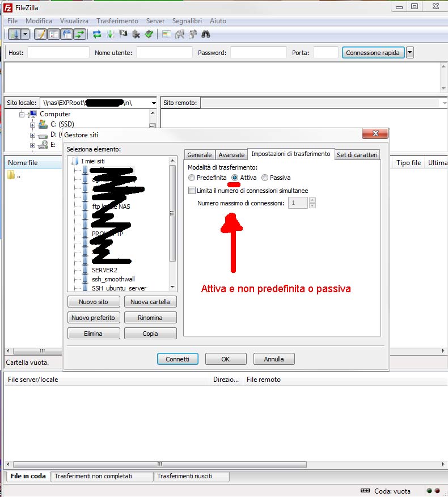
Task: Refresh file lists with blue arrows icon
Action: coord(96,34)
